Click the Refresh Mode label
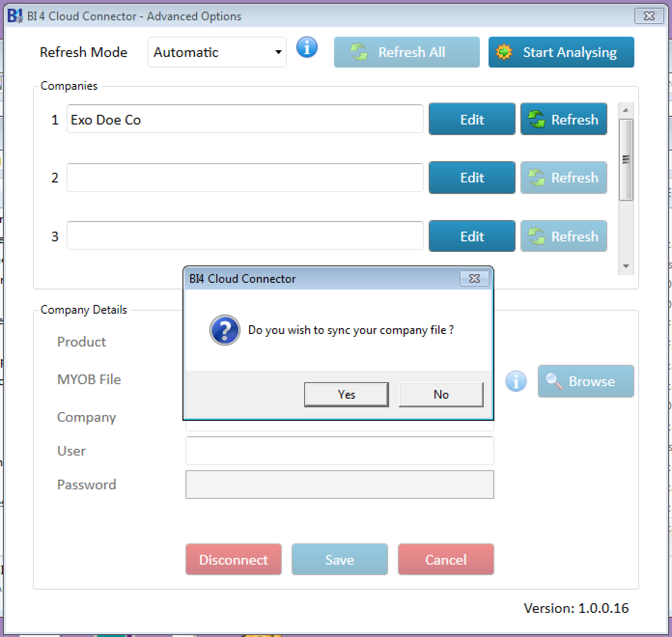Screen dimensions: 672x637 (x=84, y=52)
